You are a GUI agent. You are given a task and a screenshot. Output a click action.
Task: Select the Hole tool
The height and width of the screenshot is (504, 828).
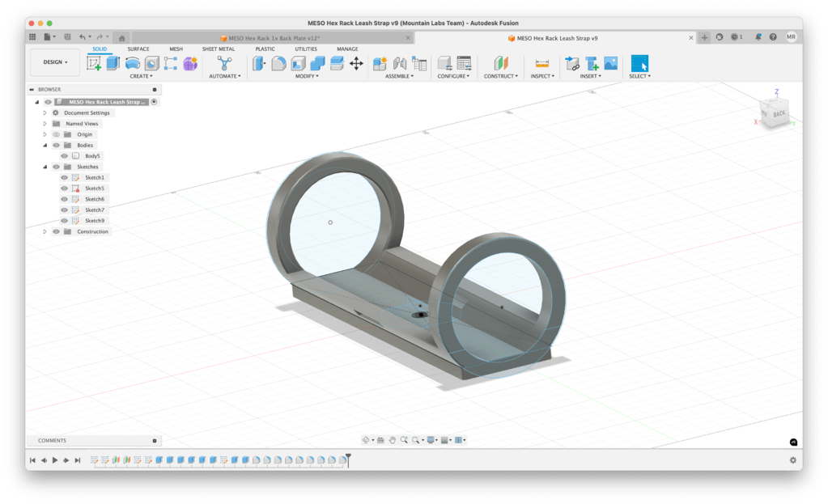pyautogui.click(x=151, y=63)
